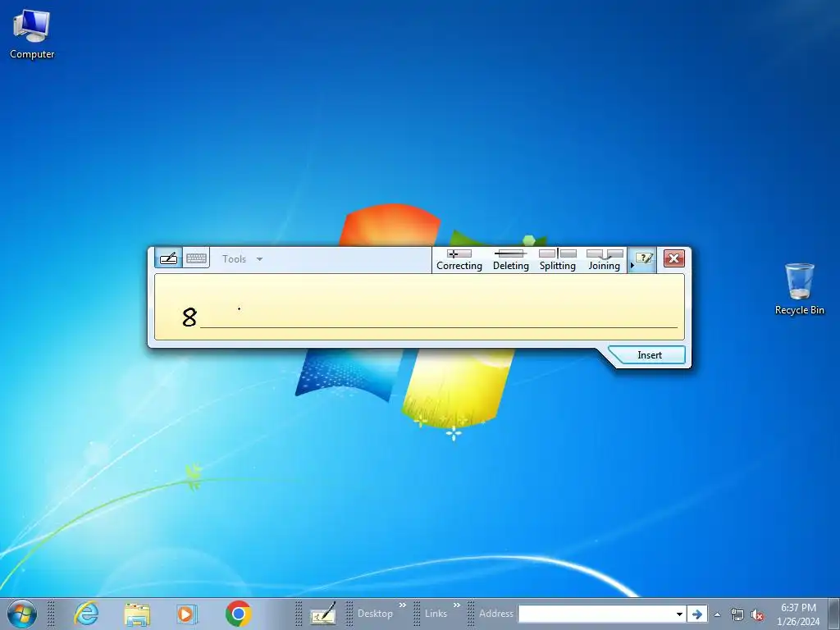840x630 pixels.
Task: Click the Tablet PC Input Panel taskbar icon
Action: [x=323, y=614]
